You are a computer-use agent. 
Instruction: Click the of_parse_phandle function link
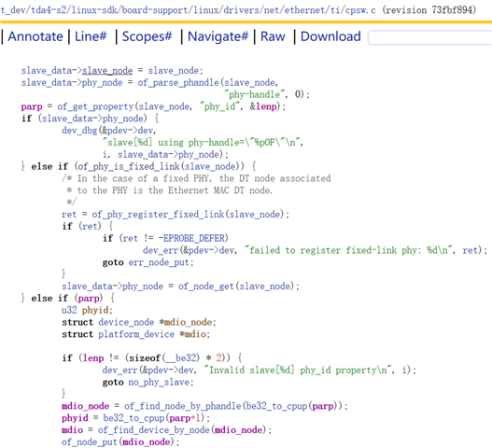point(178,82)
